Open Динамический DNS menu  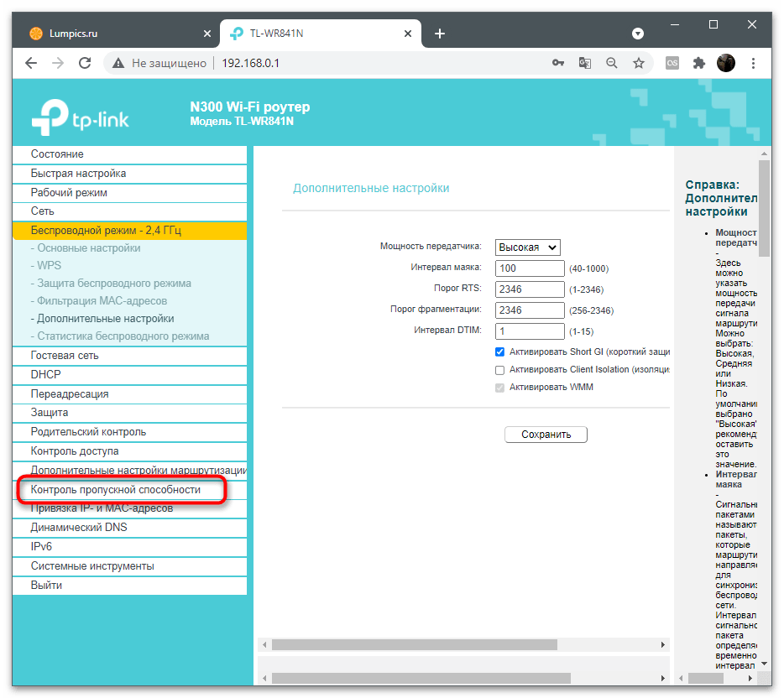pos(129,528)
